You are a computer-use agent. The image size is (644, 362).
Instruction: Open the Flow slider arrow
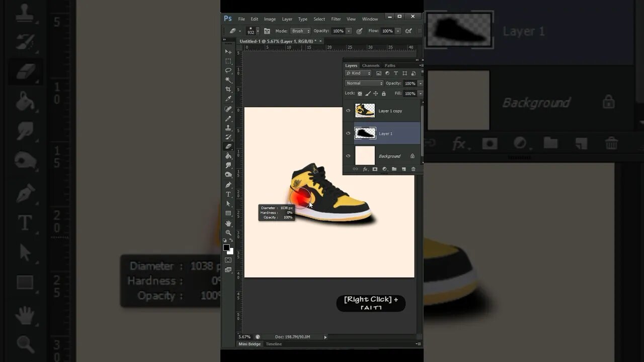coord(398,31)
